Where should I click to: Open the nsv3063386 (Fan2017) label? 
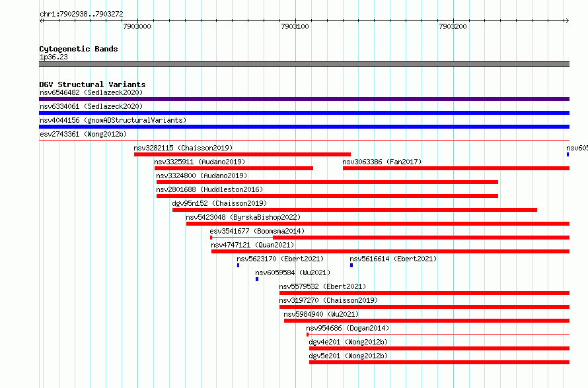coord(382,162)
